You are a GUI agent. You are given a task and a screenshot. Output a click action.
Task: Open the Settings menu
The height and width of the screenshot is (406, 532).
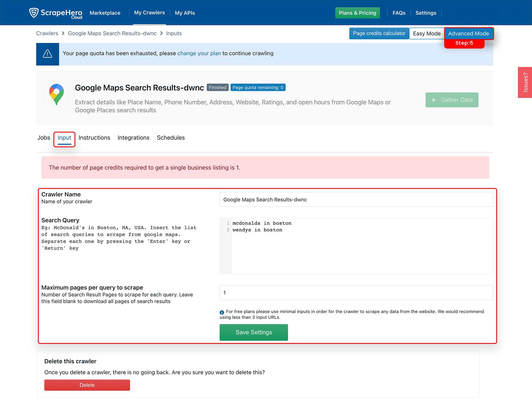click(426, 13)
